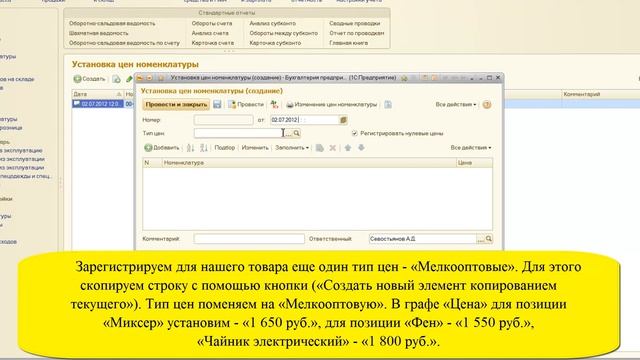The image size is (640, 360).
Task: Open Главная книга report link
Action: 348,43
